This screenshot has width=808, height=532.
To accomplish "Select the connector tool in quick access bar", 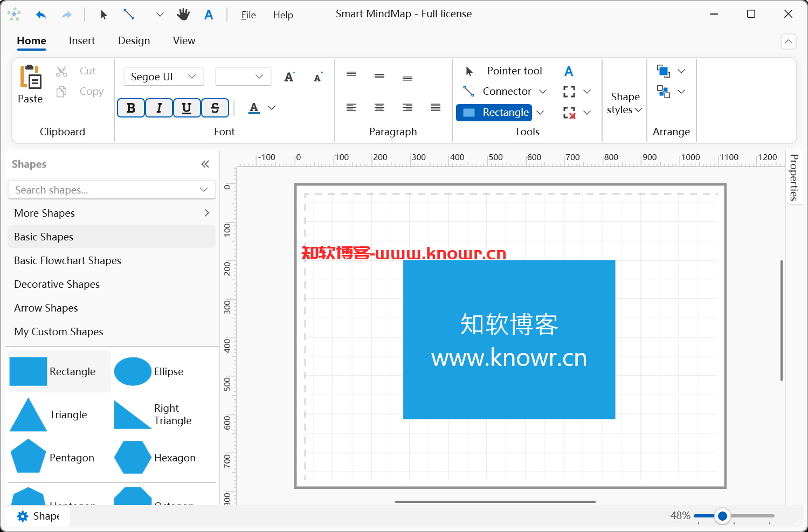I will [129, 15].
